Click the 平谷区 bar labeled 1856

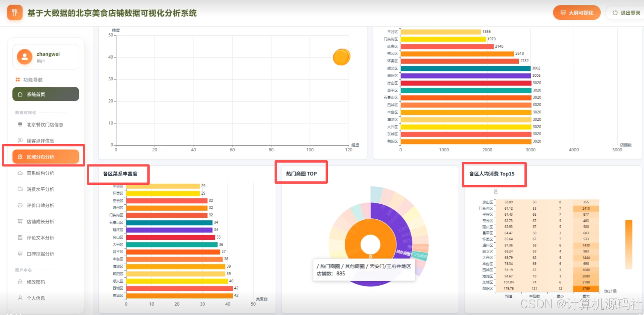441,32
